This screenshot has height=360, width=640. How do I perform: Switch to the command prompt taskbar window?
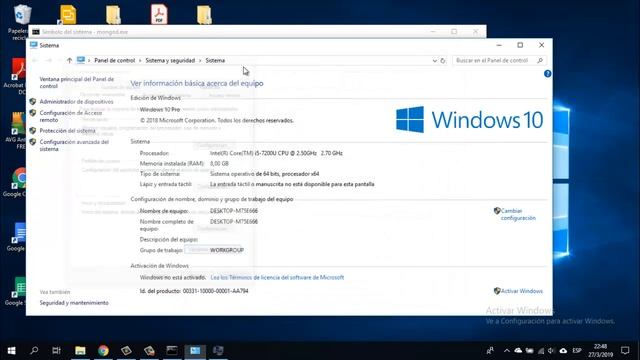coord(172,350)
